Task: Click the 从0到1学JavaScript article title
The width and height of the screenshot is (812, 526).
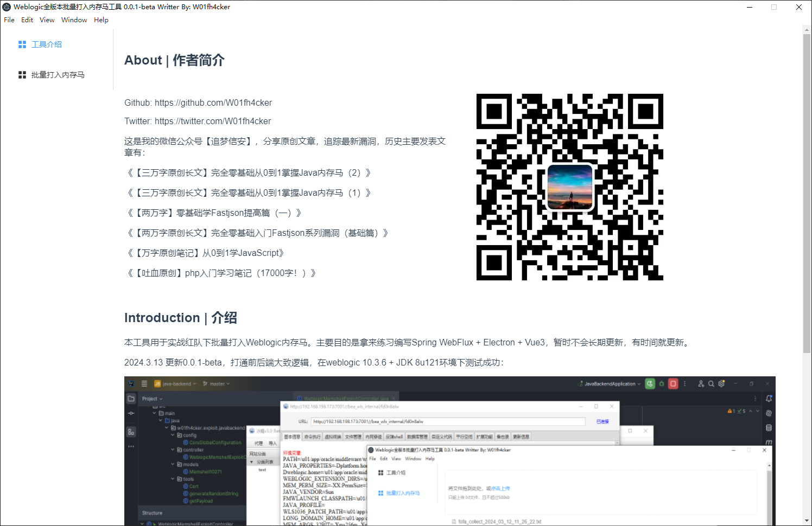Action: (x=206, y=253)
